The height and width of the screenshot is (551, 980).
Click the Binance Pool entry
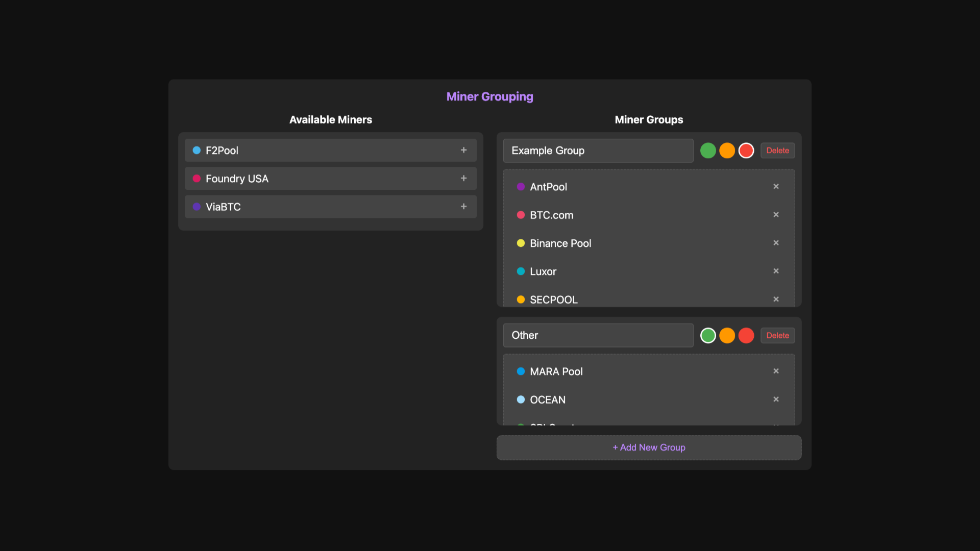649,243
